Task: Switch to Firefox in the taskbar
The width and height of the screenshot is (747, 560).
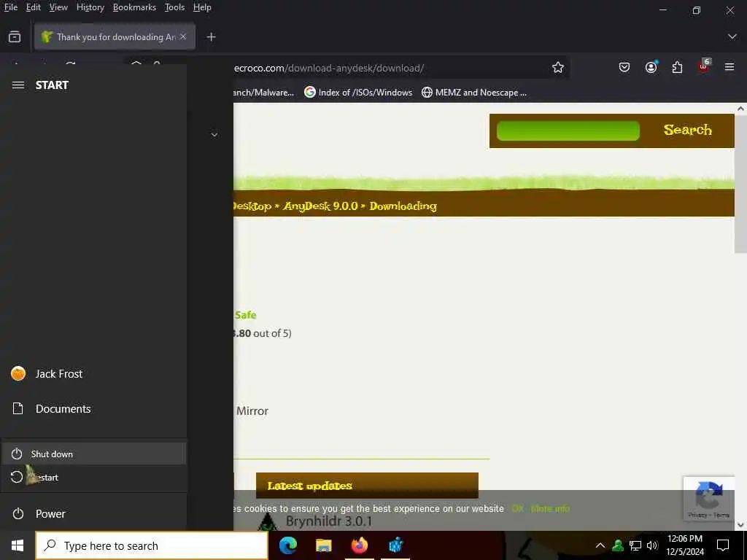Action: 359,545
